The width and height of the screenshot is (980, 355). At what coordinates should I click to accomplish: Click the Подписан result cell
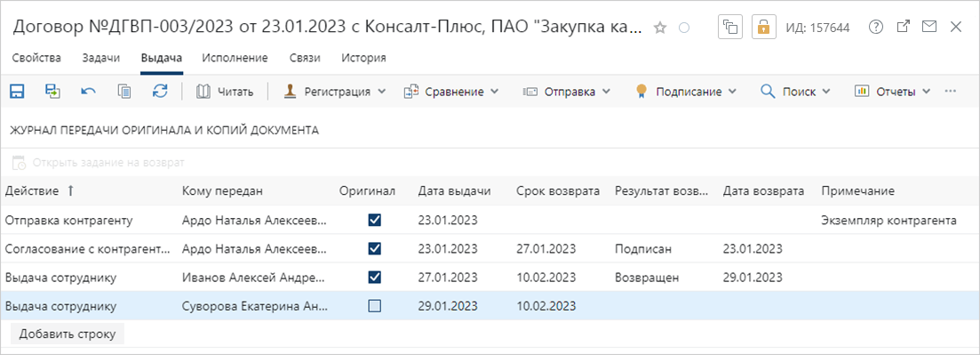pyautogui.click(x=643, y=249)
